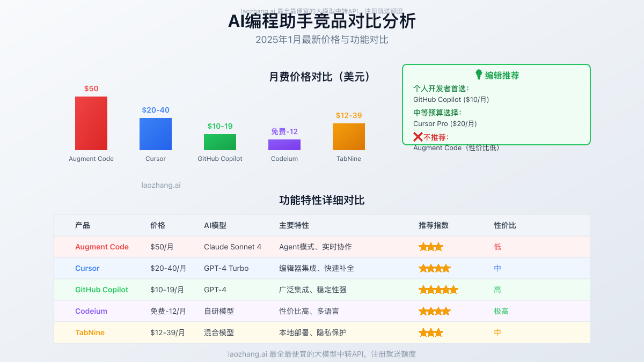Click the $12-39/月 price cell
Viewport: 644px width, 362px height.
[168, 333]
